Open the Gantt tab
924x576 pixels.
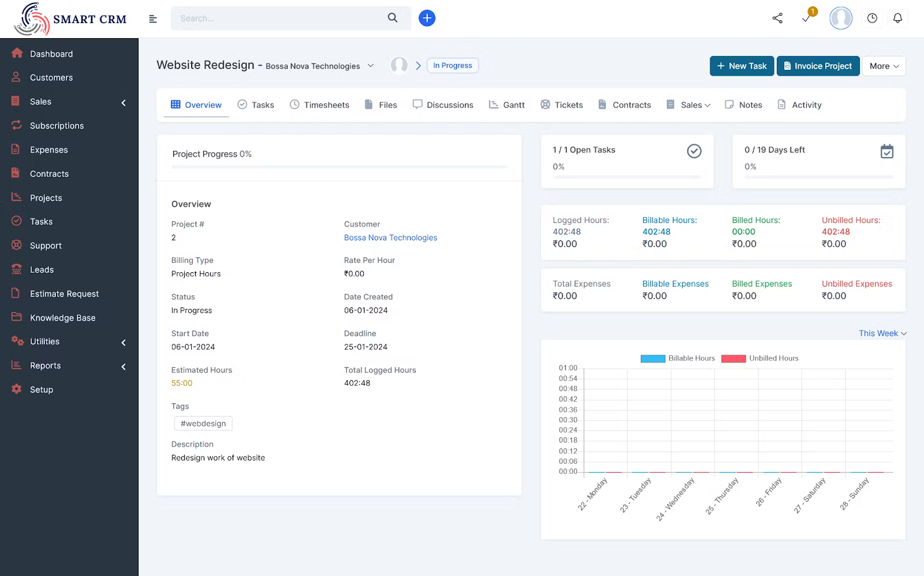506,105
